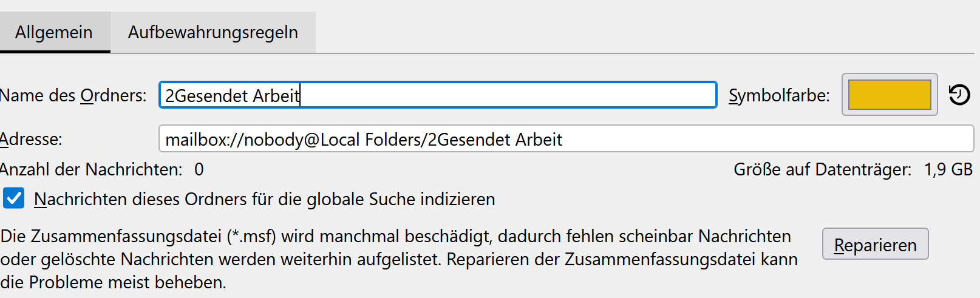
Task: Click the 'Name des Ordners:' label
Action: click(73, 96)
